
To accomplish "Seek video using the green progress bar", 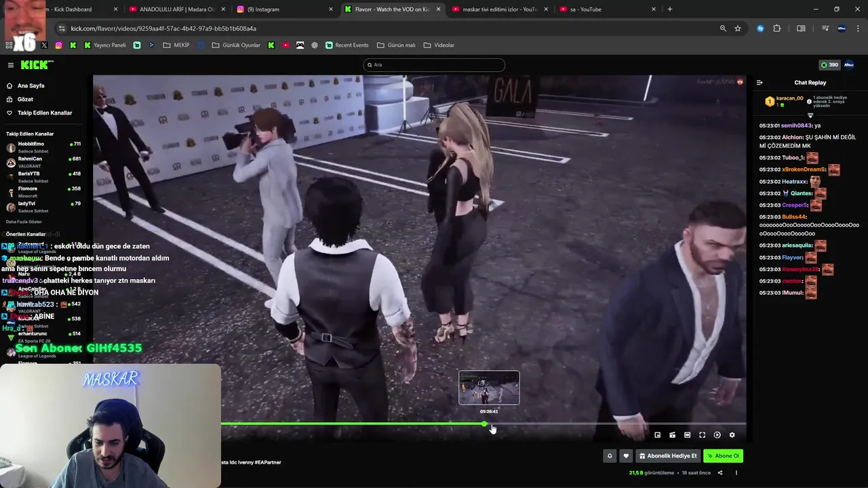I will click(484, 424).
